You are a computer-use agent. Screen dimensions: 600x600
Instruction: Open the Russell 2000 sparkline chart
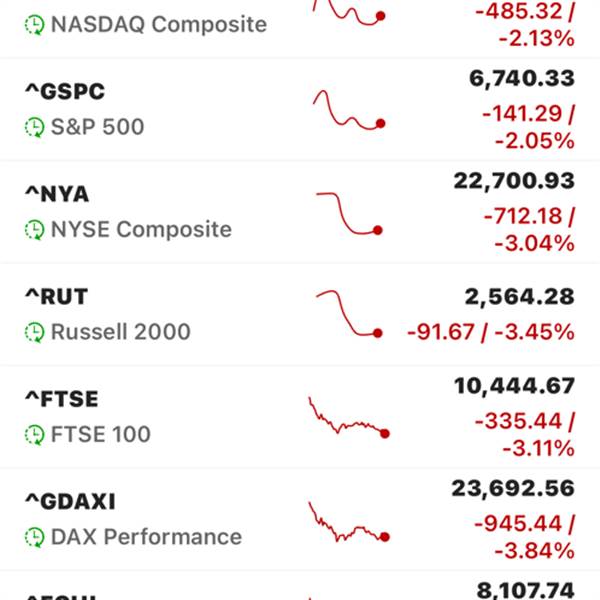(x=349, y=315)
